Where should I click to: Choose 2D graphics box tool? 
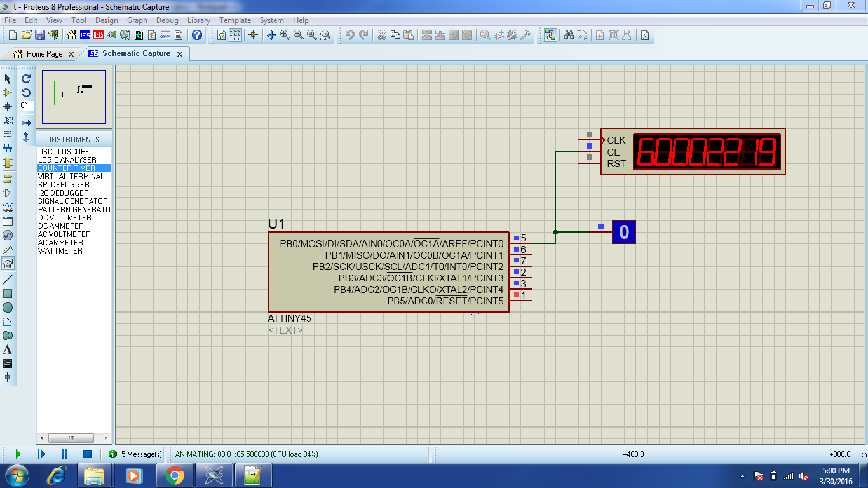click(8, 294)
